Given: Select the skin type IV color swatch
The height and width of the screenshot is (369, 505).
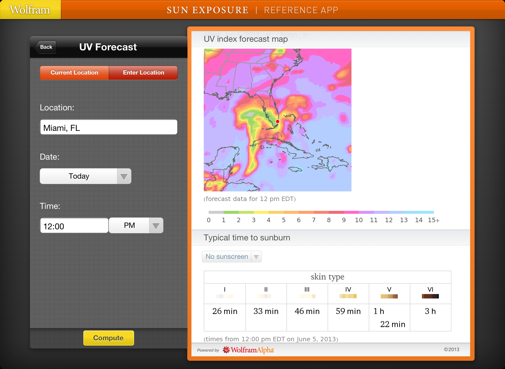Looking at the screenshot, I should coord(348,296).
